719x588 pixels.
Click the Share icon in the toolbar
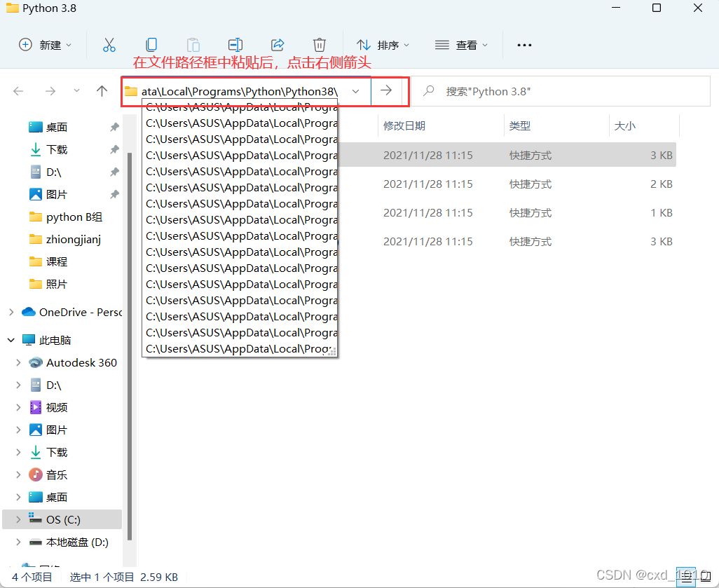coord(278,45)
